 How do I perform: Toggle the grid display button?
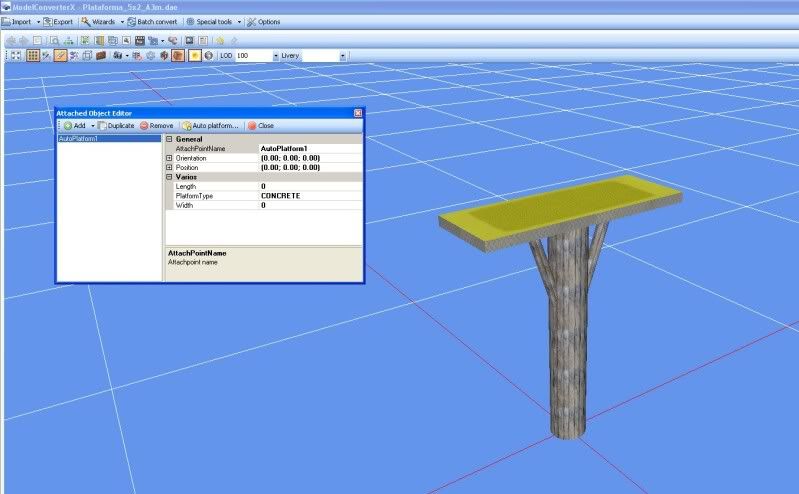pyautogui.click(x=32, y=56)
